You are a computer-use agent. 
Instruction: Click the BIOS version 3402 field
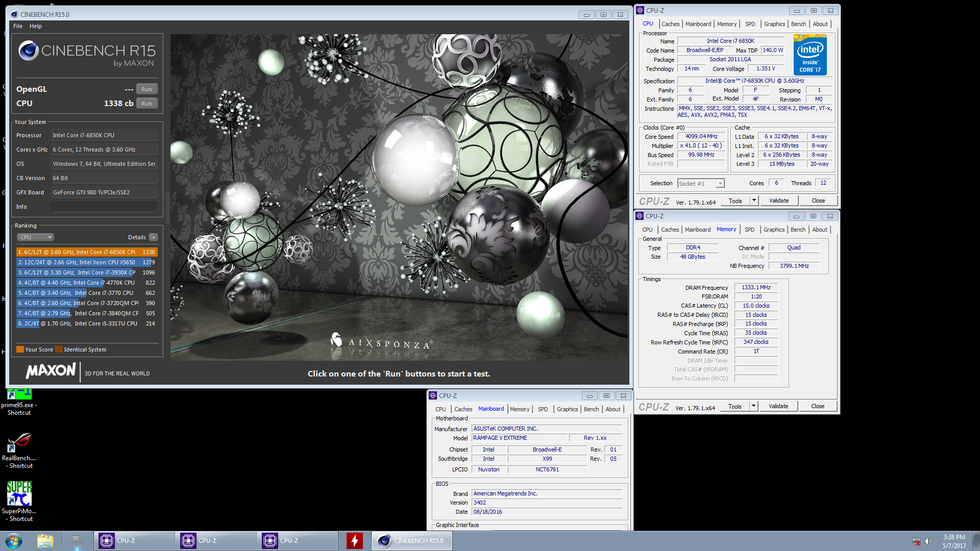(x=547, y=503)
